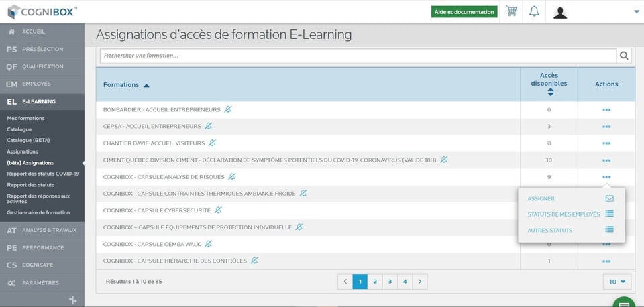Open Paramètres gear section

point(42,283)
